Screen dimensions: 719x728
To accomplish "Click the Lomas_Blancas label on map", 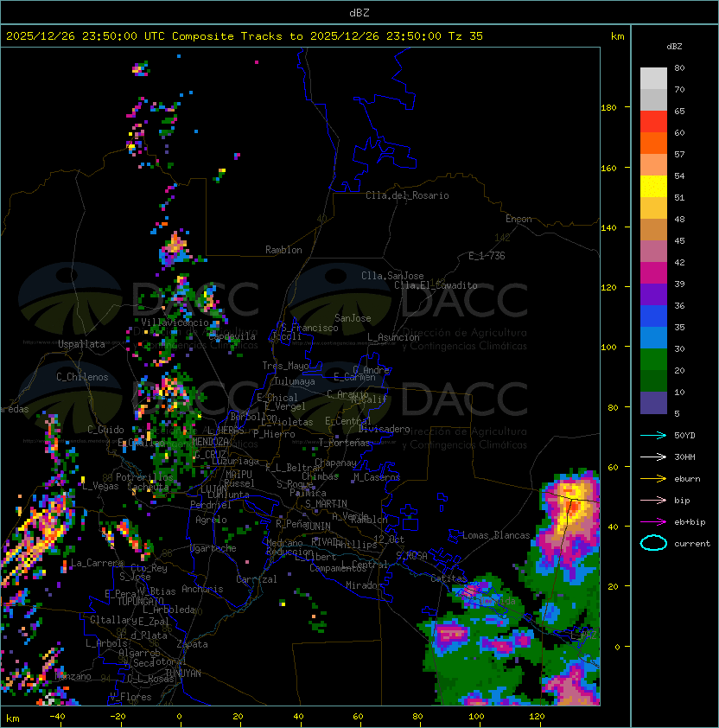I will [496, 535].
